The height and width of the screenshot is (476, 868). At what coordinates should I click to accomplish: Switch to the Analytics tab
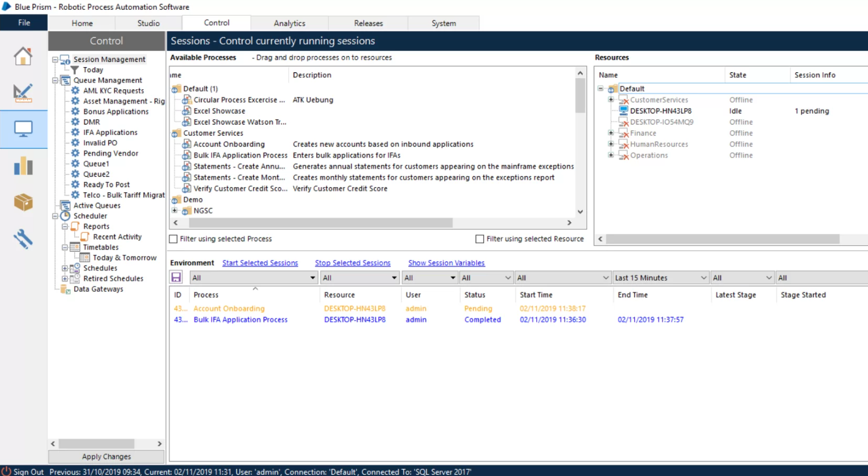(x=290, y=23)
